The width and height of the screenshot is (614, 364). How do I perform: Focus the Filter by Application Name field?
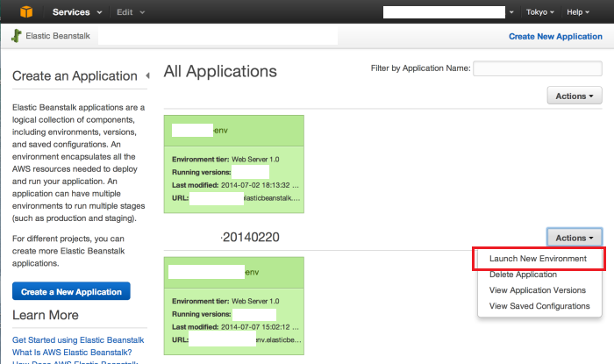tap(537, 68)
